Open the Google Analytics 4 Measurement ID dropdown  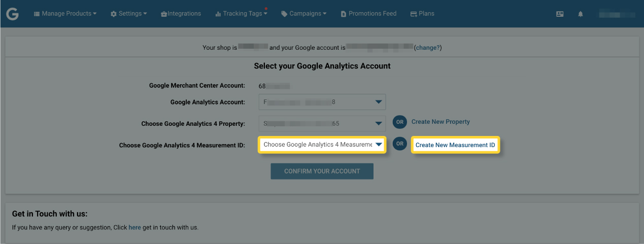(x=322, y=145)
